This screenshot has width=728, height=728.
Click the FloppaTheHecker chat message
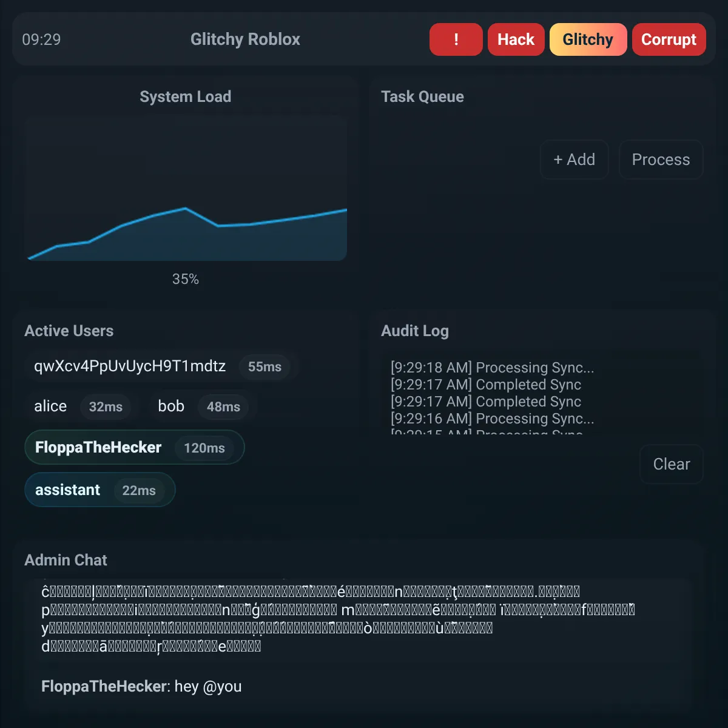[x=141, y=686]
